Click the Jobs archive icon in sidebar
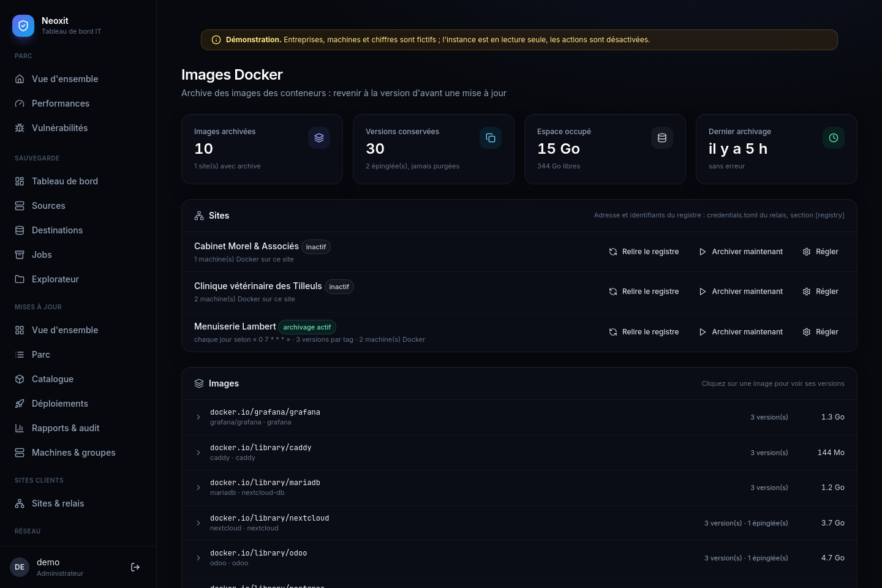The width and height of the screenshot is (882, 588). click(20, 255)
